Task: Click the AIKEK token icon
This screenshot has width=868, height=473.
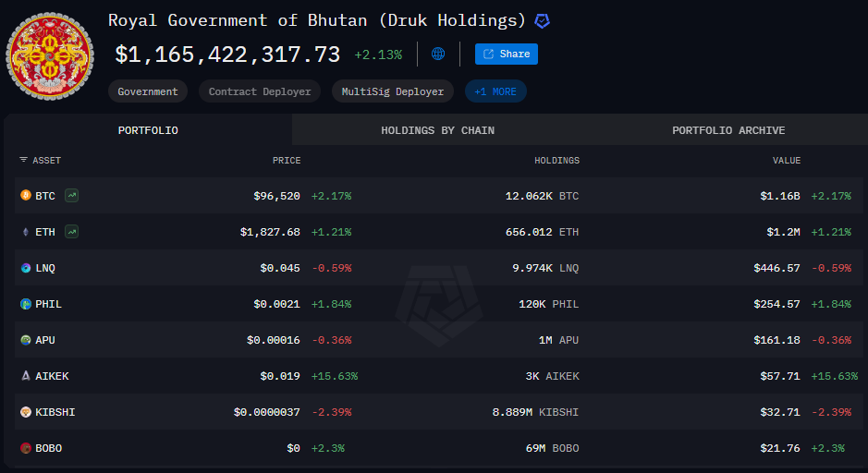Action: click(x=26, y=376)
